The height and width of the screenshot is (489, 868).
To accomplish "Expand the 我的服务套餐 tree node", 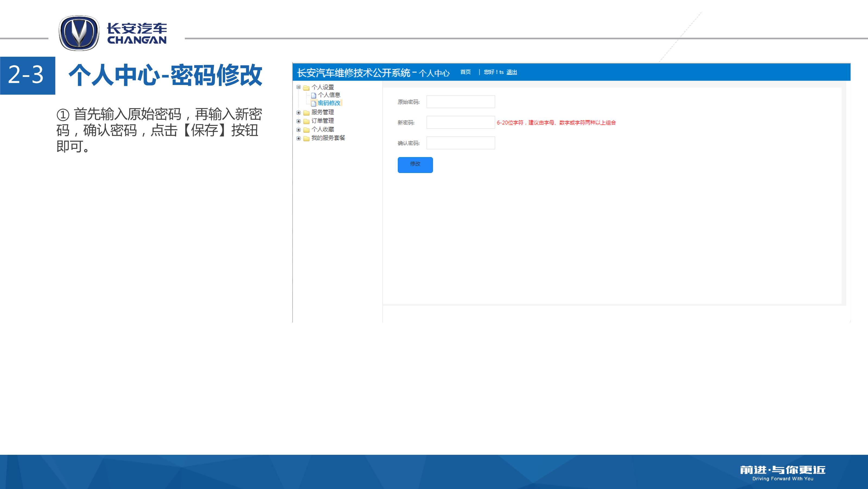I will pyautogui.click(x=298, y=138).
